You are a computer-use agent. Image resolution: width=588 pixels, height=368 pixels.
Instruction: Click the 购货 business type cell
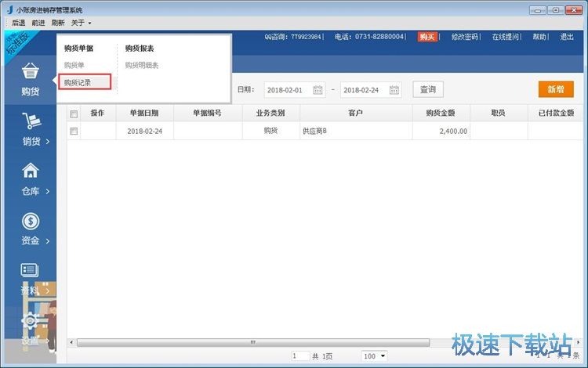click(270, 131)
